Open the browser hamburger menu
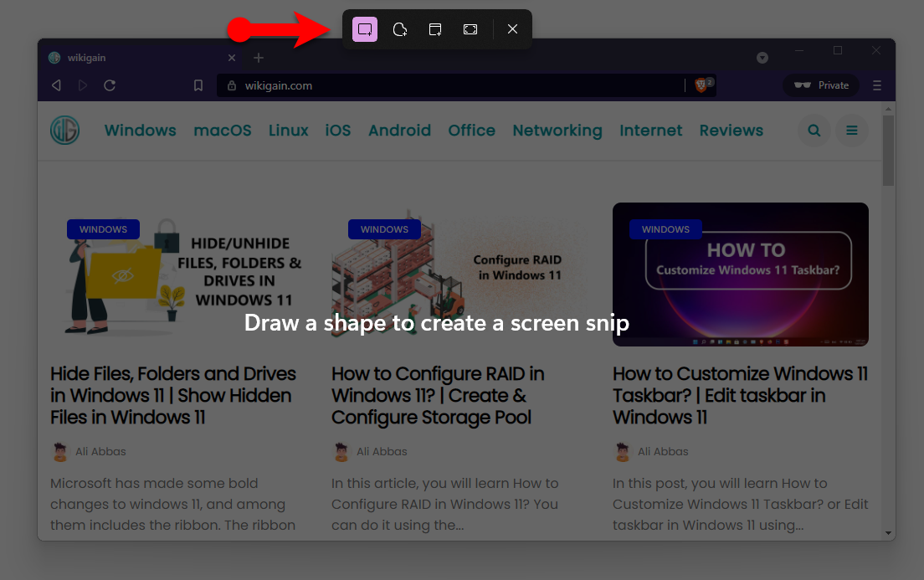The image size is (924, 580). pyautogui.click(x=877, y=85)
